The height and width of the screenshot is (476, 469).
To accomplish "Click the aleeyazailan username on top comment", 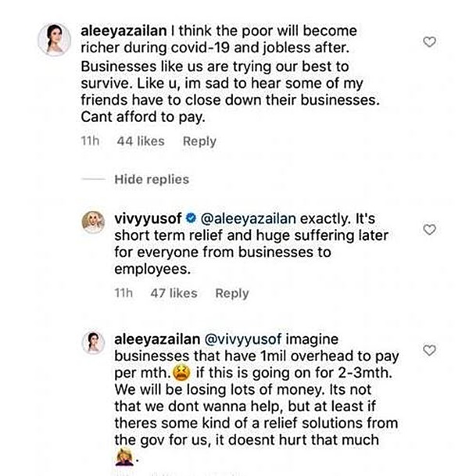I will (x=124, y=31).
